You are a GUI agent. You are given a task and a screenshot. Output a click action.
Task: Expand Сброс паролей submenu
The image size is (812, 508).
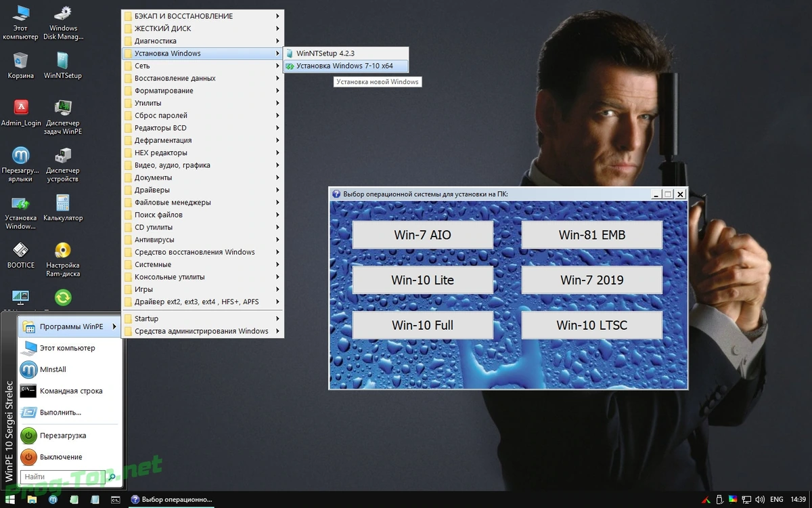(x=203, y=115)
